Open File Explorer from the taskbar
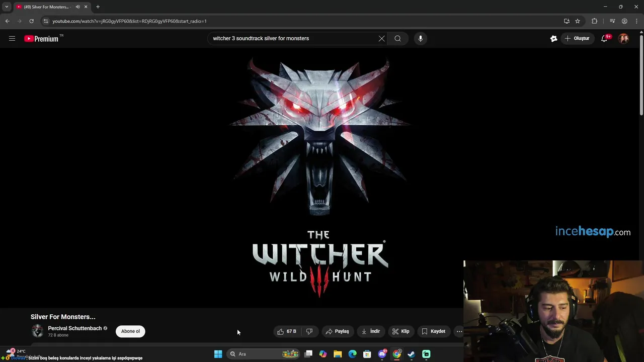 pyautogui.click(x=338, y=354)
